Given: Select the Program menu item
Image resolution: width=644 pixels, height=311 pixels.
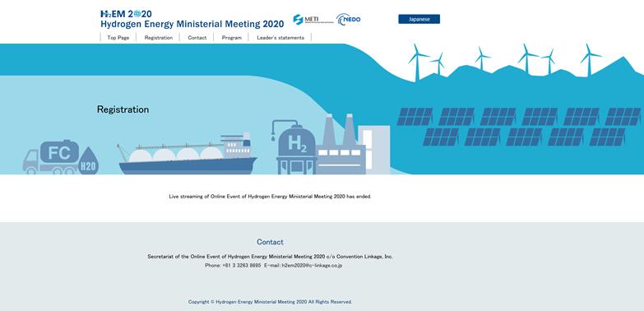Looking at the screenshot, I should click(232, 37).
